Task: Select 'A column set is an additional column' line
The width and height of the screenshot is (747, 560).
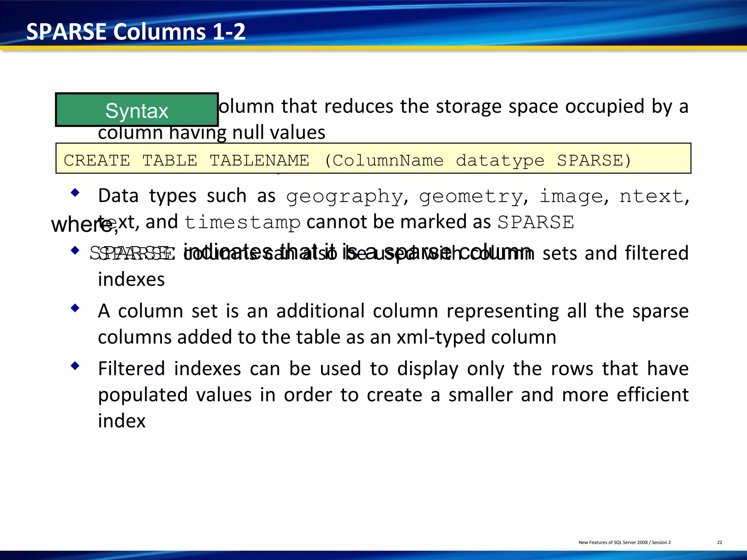Action: pyautogui.click(x=393, y=311)
